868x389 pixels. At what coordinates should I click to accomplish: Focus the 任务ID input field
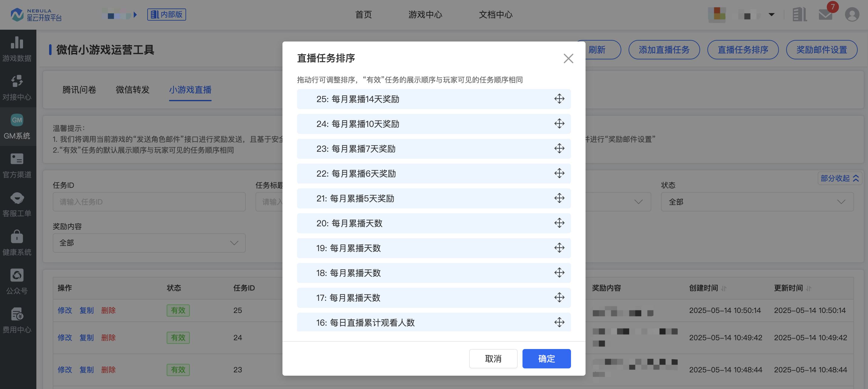(x=149, y=202)
